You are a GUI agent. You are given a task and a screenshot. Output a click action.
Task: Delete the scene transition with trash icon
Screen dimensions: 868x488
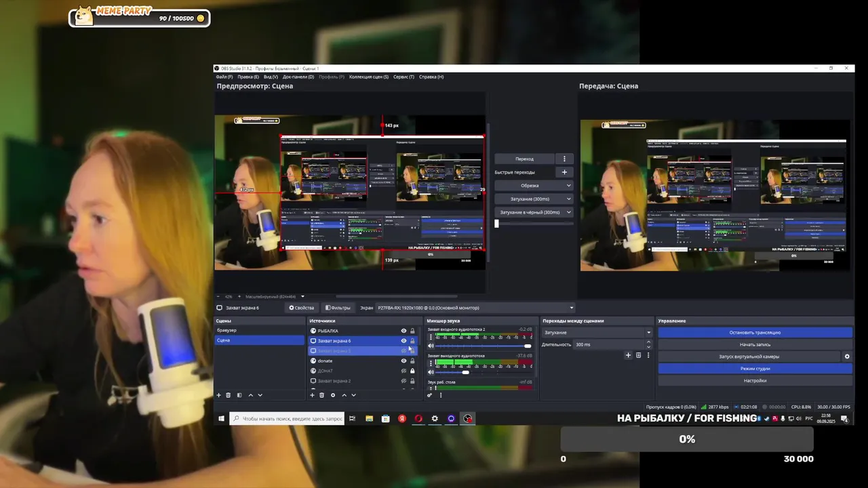click(x=638, y=355)
